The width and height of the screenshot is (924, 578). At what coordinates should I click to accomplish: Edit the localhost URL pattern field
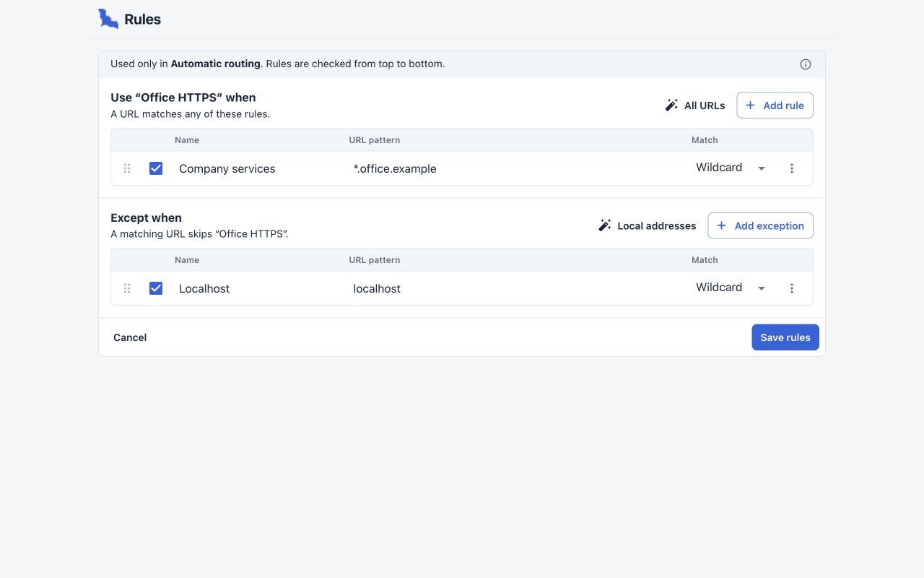pos(515,288)
